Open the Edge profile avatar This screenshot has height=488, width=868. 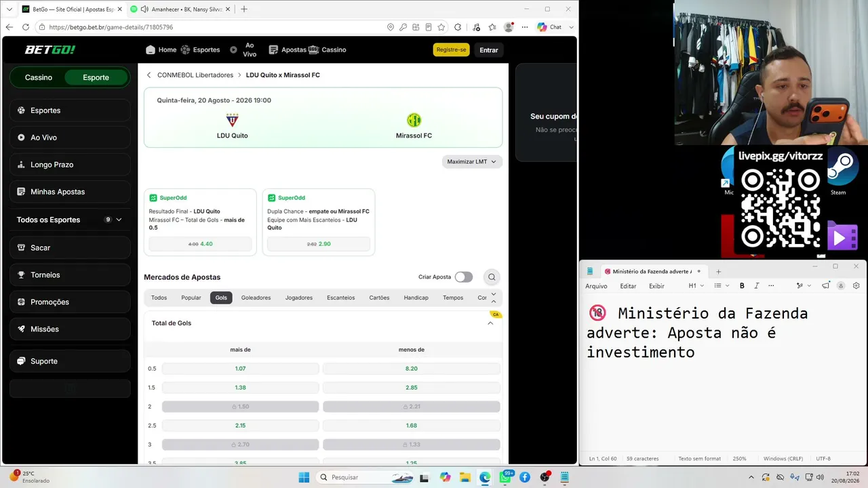pos(507,27)
